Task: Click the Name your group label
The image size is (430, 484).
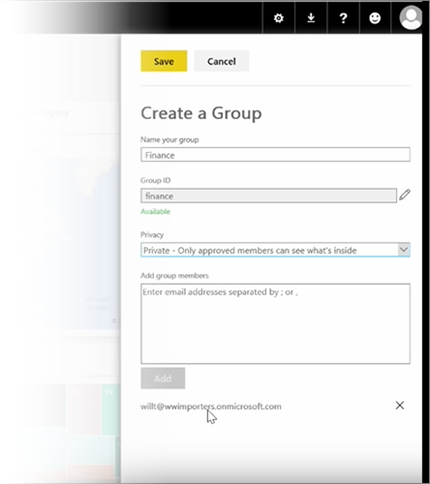Action: click(x=170, y=140)
